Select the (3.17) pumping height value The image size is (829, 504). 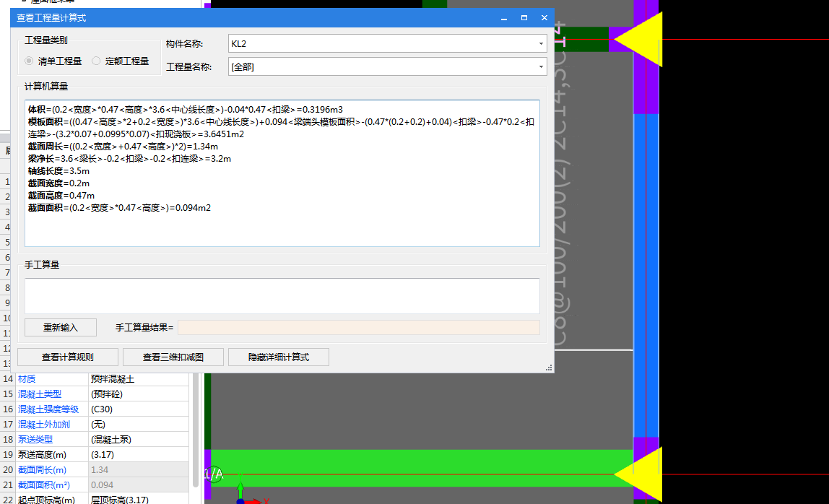point(139,454)
